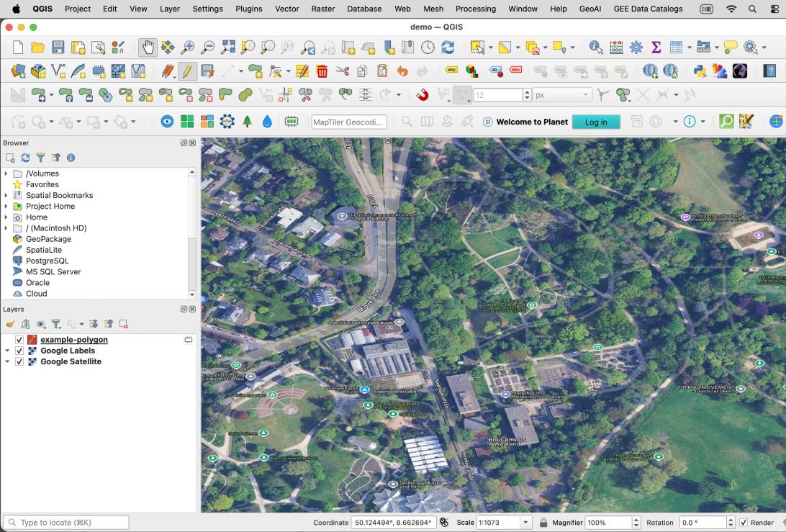Increase the Magnifier value with stepper

[x=636, y=520]
